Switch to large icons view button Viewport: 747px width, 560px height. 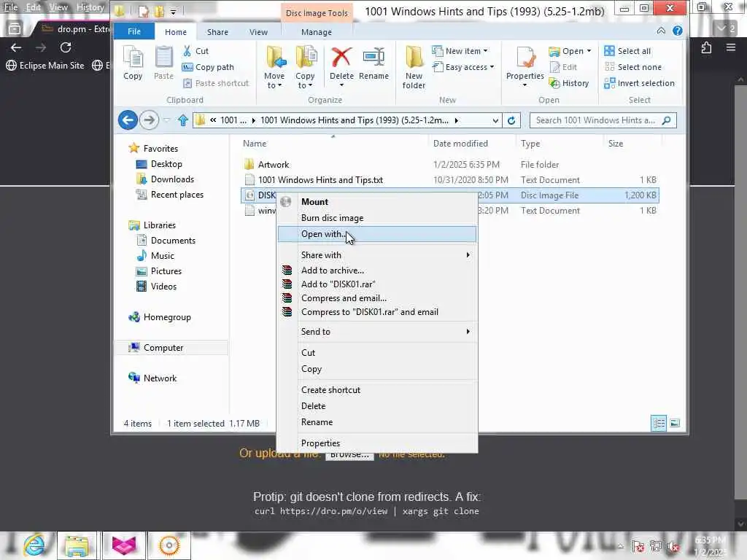pyautogui.click(x=675, y=423)
